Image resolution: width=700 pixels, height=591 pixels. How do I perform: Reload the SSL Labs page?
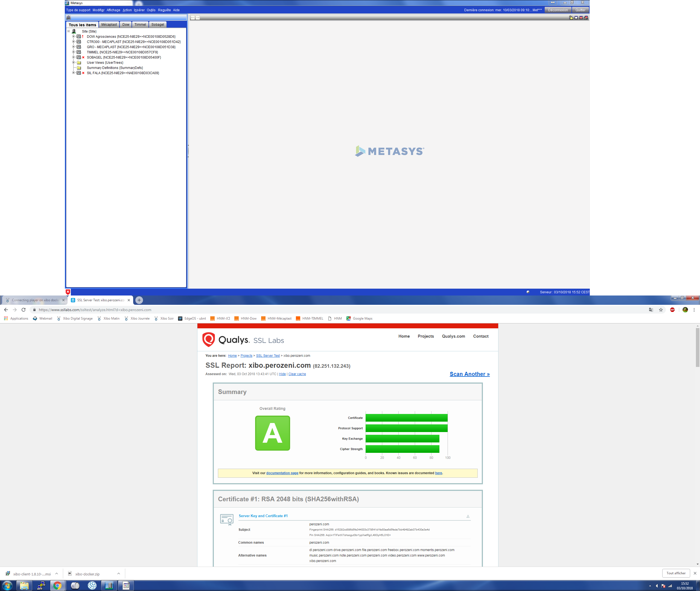[24, 309]
